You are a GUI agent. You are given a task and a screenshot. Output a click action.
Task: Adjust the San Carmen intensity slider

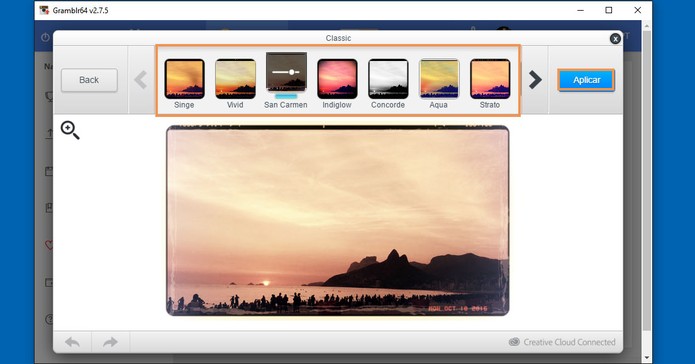[x=286, y=72]
